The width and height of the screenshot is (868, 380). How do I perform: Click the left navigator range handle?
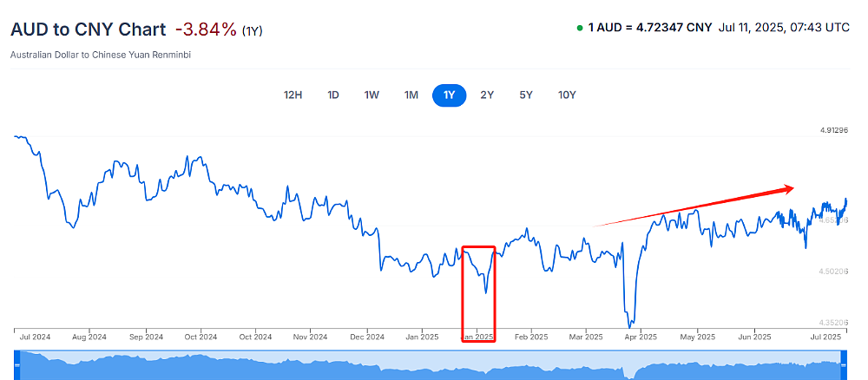click(16, 365)
